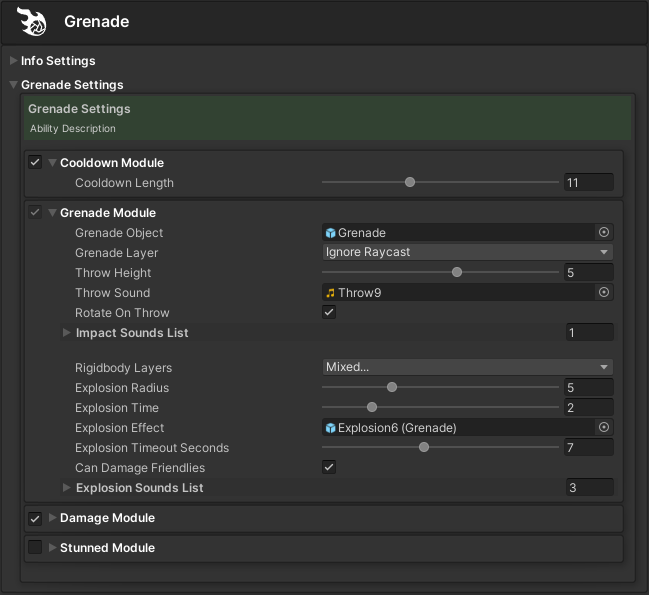
Task: Click the Explosion Sounds List size field
Action: 588,488
